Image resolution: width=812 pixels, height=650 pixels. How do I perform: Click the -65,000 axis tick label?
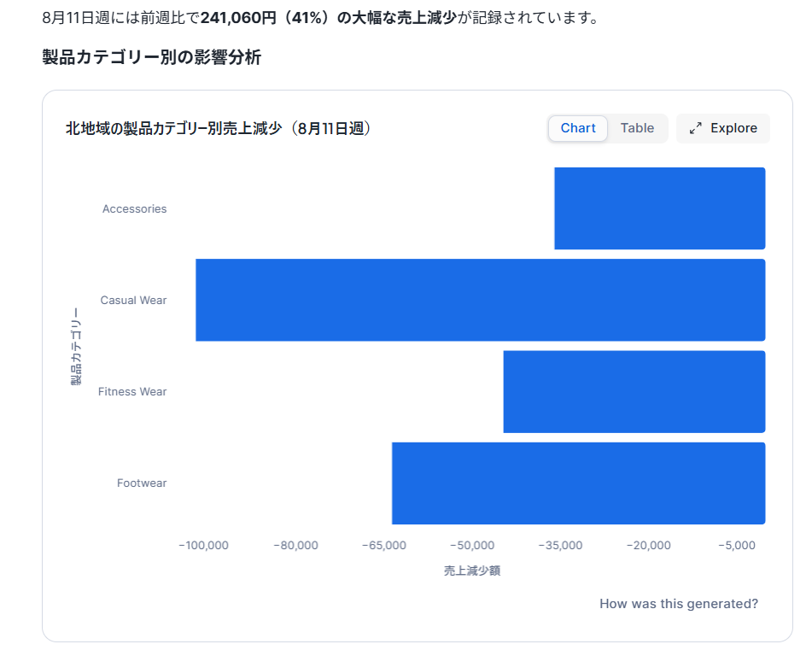tap(383, 546)
